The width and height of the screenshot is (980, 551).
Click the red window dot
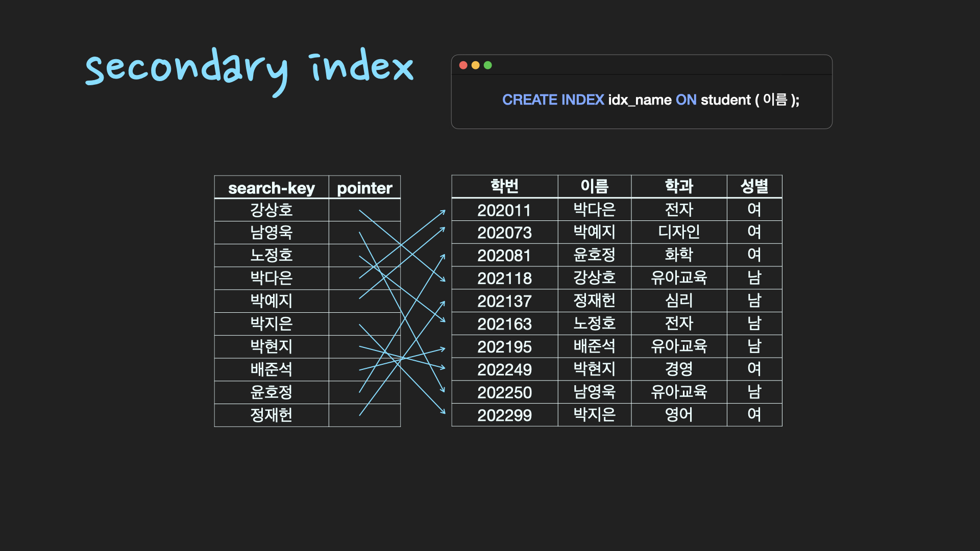click(463, 65)
